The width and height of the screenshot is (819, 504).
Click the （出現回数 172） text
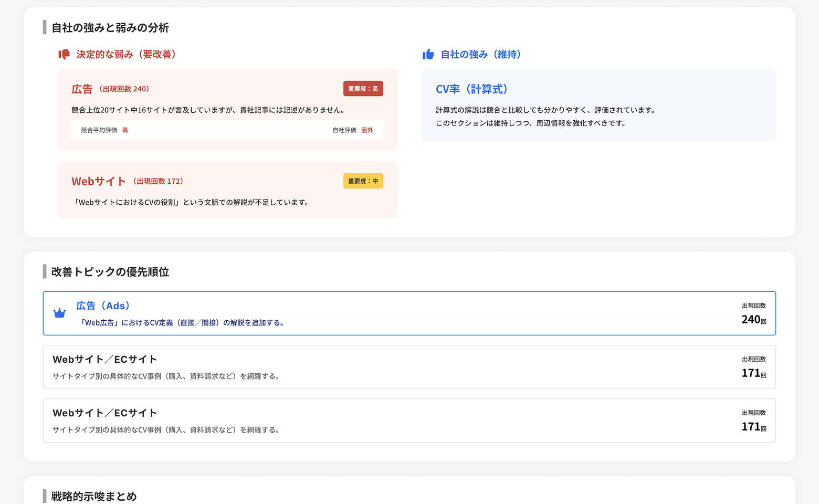(x=158, y=181)
